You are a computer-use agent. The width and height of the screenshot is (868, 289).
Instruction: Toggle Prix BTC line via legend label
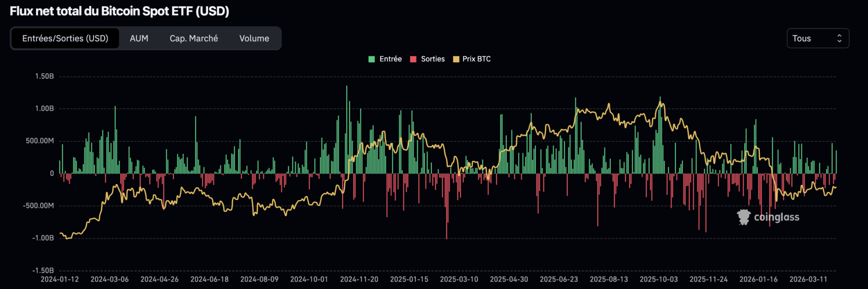476,59
